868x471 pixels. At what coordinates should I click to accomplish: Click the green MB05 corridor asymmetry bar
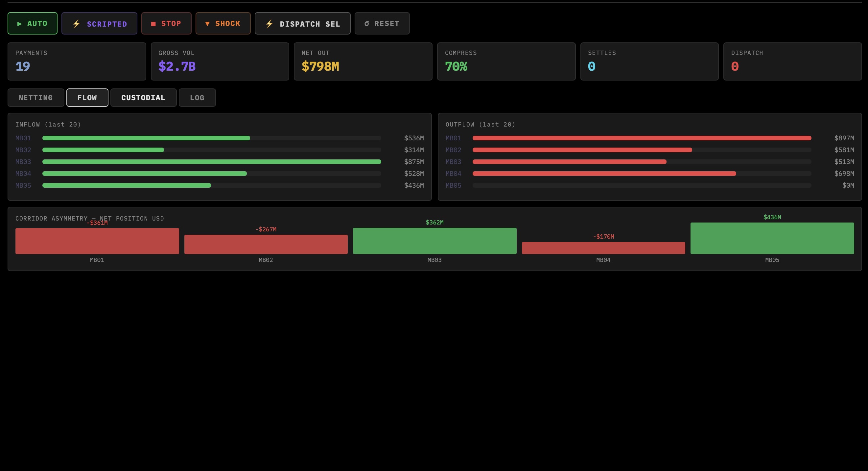point(772,238)
